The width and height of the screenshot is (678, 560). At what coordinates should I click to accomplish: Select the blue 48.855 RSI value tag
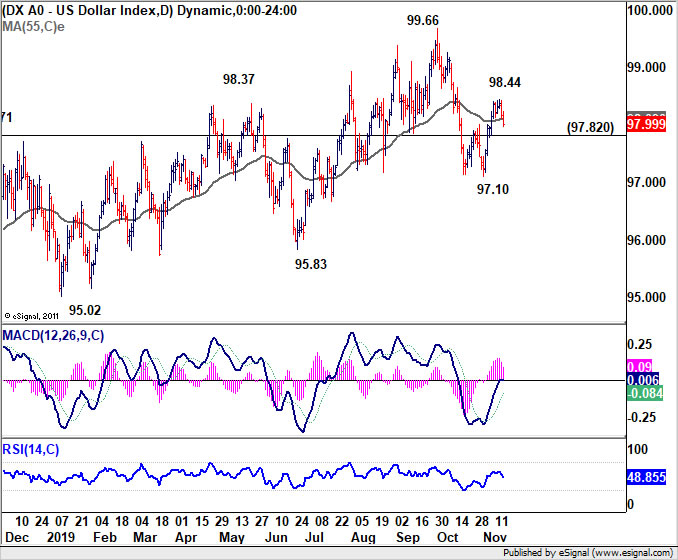pos(646,477)
